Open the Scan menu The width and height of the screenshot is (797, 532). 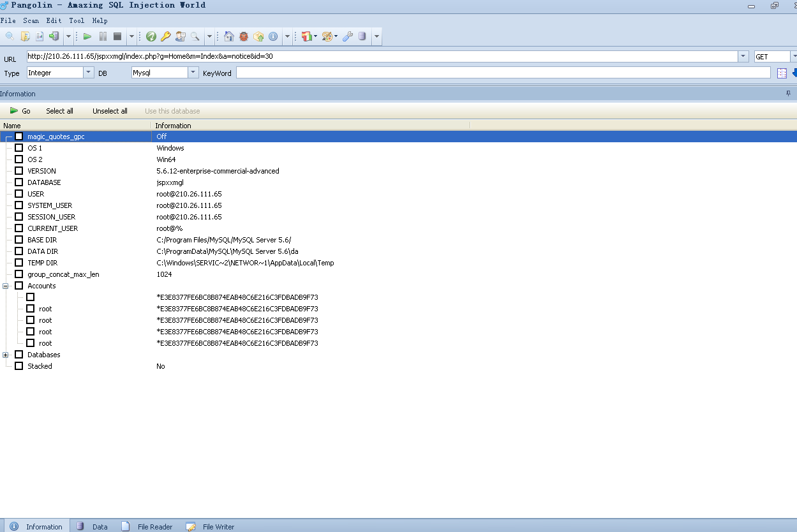tap(31, 20)
